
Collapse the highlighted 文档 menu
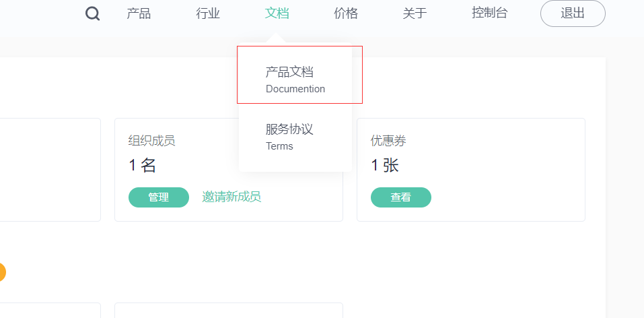[x=277, y=13]
